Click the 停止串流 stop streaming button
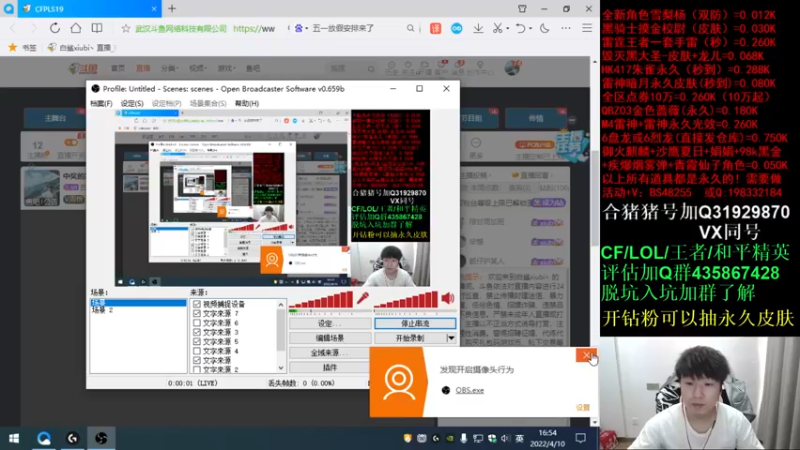Screen dimensions: 800x450 click(x=415, y=323)
